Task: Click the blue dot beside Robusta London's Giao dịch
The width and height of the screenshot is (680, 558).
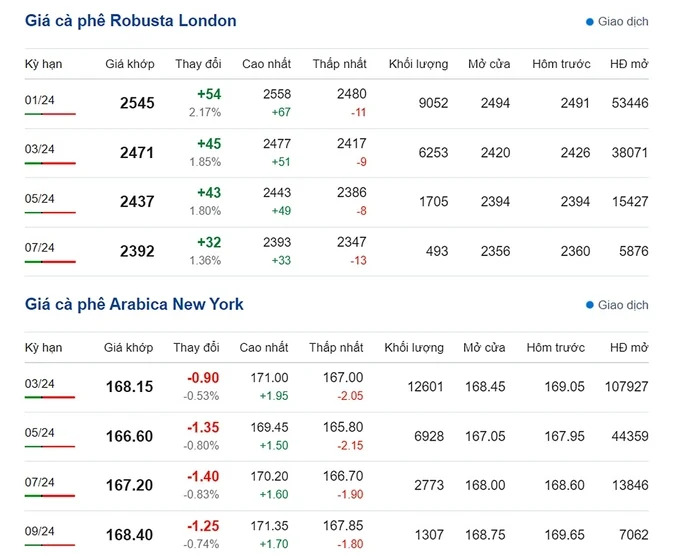Action: coord(590,21)
